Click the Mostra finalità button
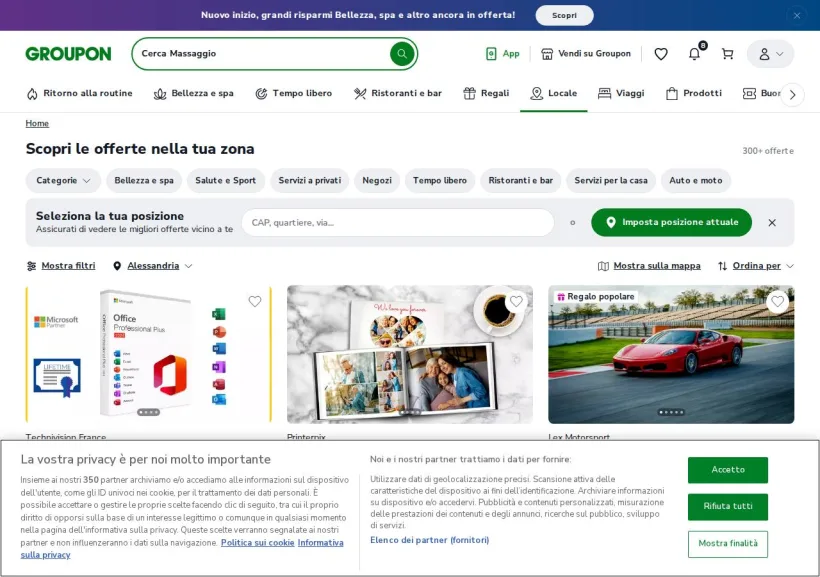 tap(727, 544)
